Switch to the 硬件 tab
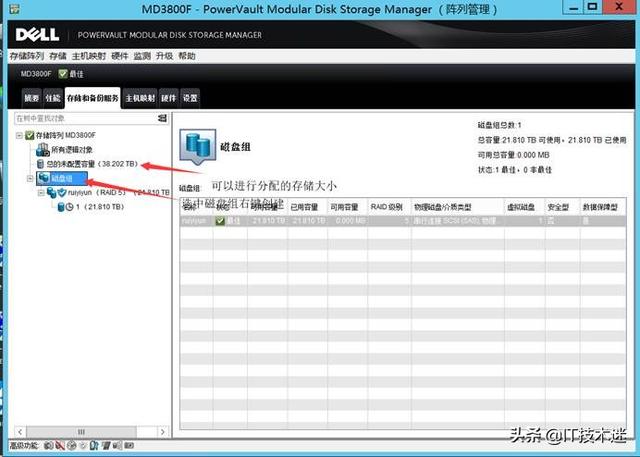This screenshot has height=457, width=640. 168,98
